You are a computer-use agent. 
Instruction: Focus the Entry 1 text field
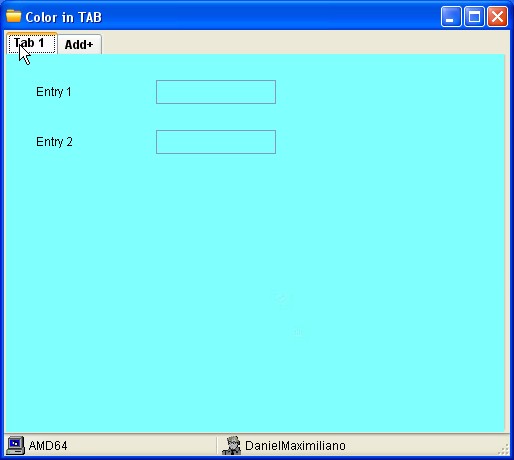coord(216,92)
